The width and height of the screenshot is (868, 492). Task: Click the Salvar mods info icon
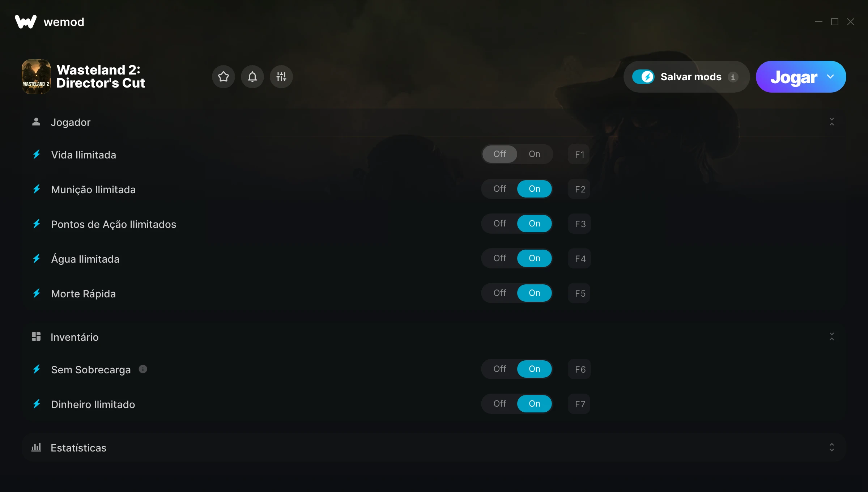733,77
